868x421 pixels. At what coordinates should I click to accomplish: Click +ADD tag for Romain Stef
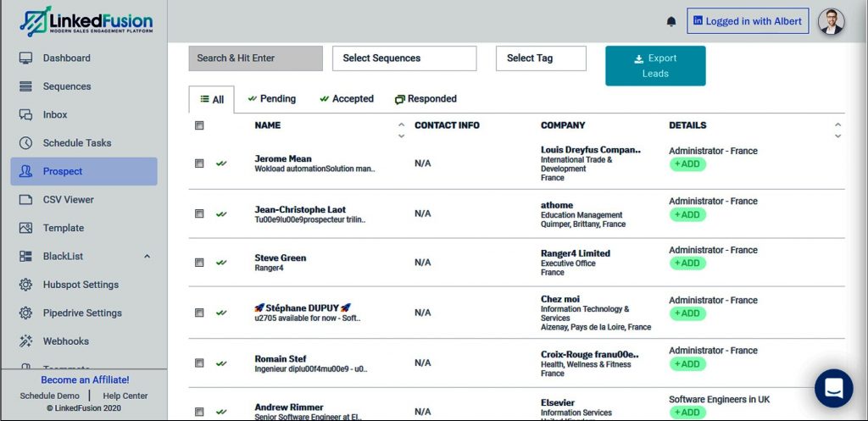(687, 364)
